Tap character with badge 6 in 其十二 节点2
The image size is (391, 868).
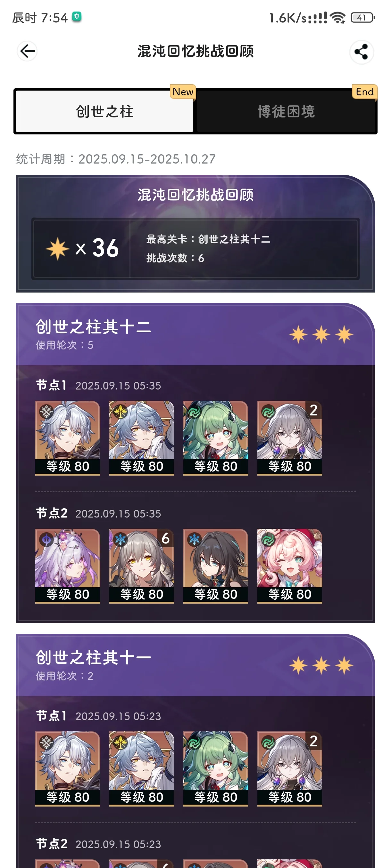[141, 566]
